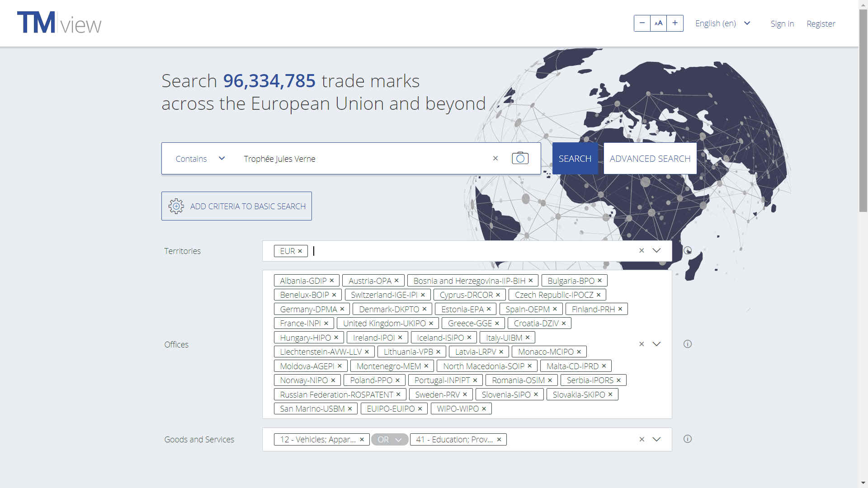Remove Portugal-INPIPT office tag
Image resolution: width=868 pixels, height=488 pixels.
coord(475,380)
